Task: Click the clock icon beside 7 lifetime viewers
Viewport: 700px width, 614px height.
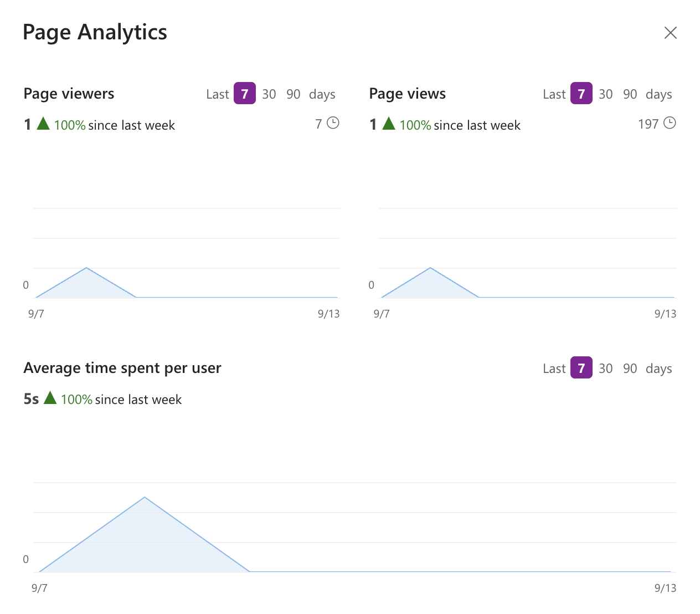Action: coord(333,123)
